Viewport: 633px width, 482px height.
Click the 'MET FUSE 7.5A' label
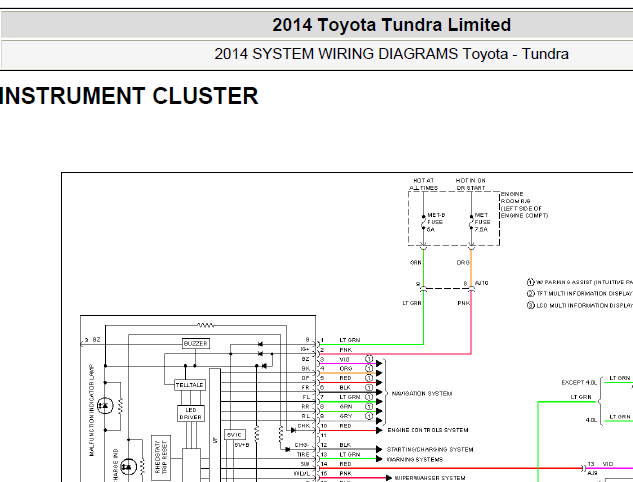click(482, 222)
